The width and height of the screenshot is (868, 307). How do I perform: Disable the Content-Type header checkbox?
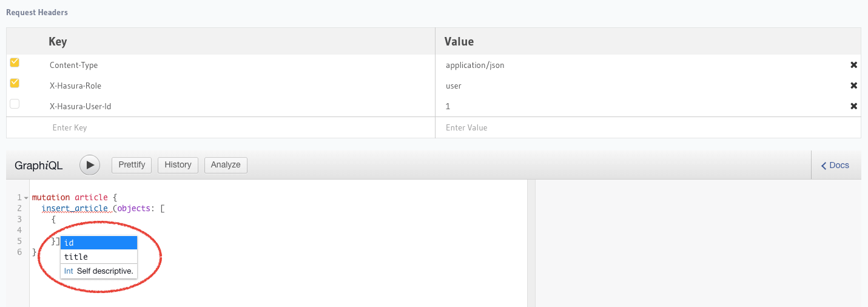coord(15,62)
